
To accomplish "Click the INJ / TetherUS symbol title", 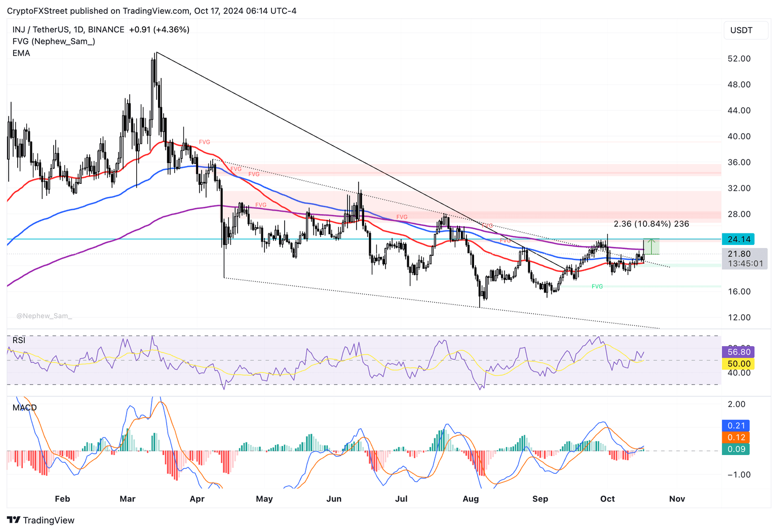I will [x=68, y=29].
